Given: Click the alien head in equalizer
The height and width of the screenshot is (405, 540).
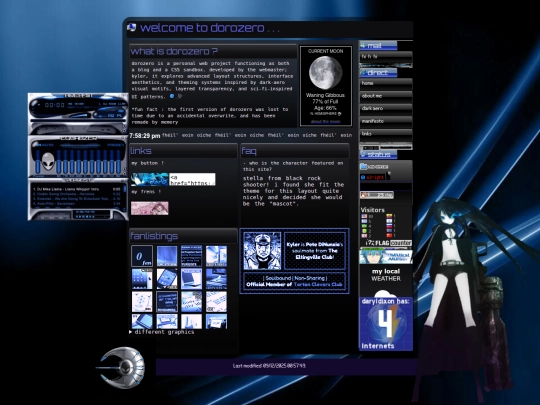Looking at the screenshot, I should coord(48,162).
